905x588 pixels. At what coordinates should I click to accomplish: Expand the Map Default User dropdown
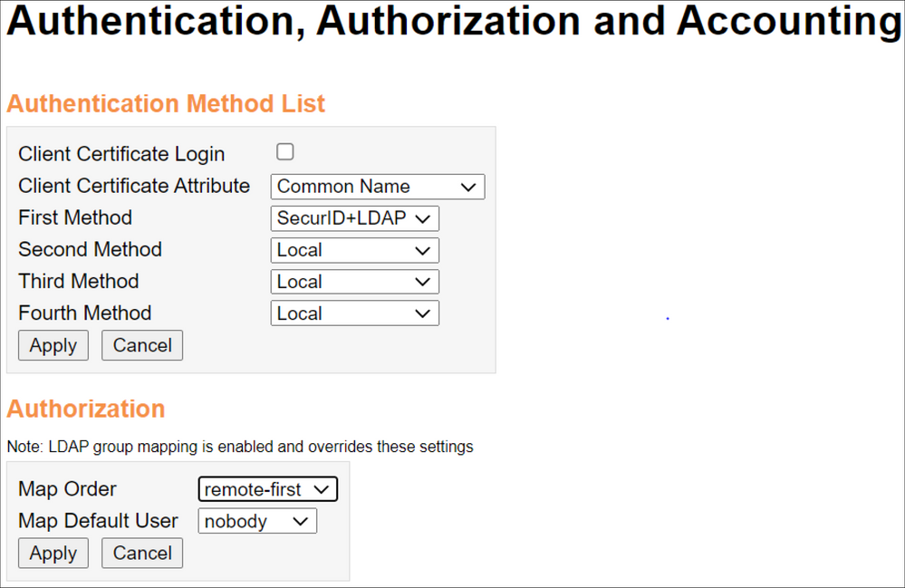[257, 521]
